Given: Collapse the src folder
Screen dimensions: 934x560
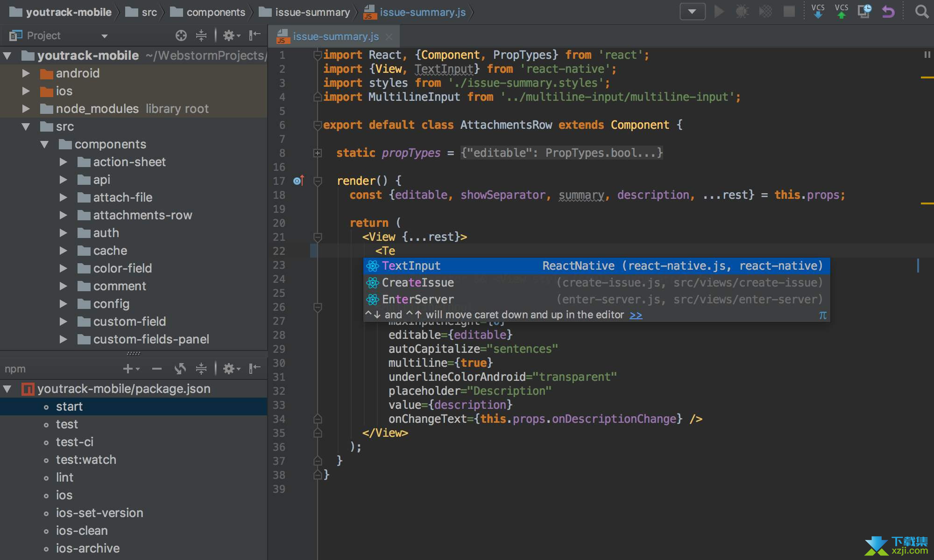Looking at the screenshot, I should (26, 126).
